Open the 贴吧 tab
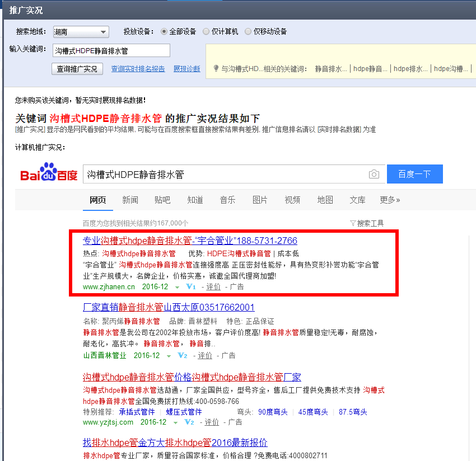The height and width of the screenshot is (461, 476). [x=162, y=200]
